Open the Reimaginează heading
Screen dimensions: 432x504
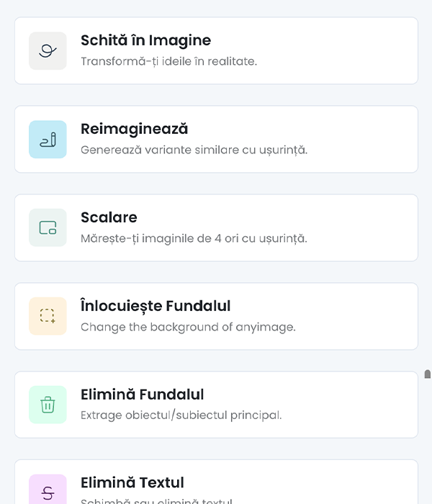pyautogui.click(x=134, y=129)
